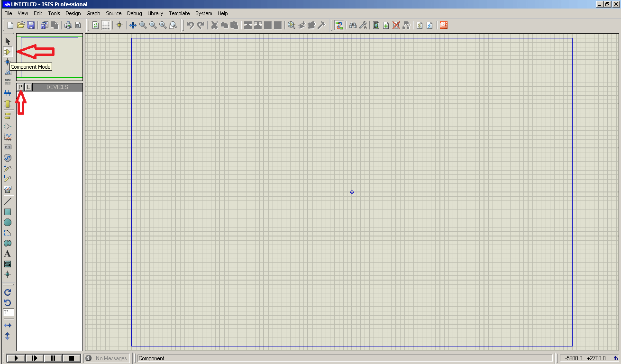
Task: Open the ARES PCB layout icon
Action: point(444,25)
